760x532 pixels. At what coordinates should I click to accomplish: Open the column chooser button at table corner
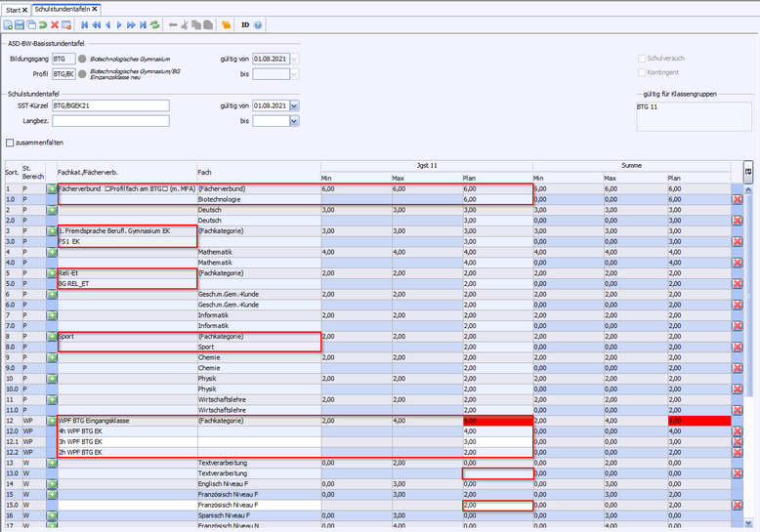click(748, 170)
